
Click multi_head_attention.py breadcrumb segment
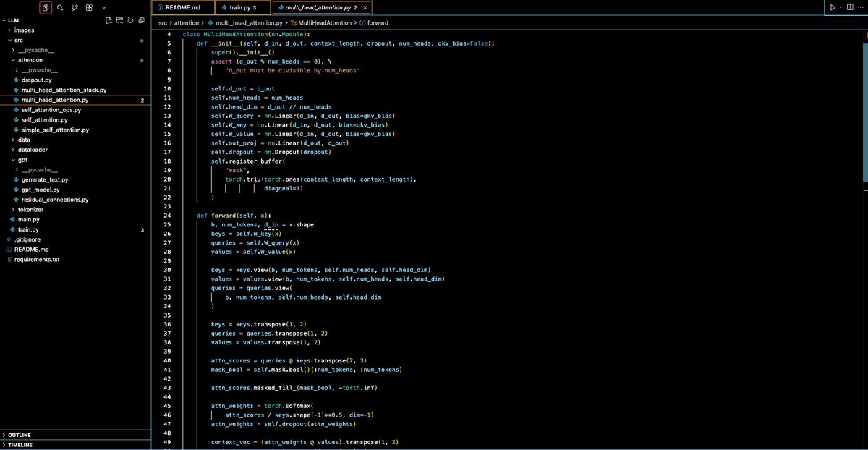pos(244,23)
